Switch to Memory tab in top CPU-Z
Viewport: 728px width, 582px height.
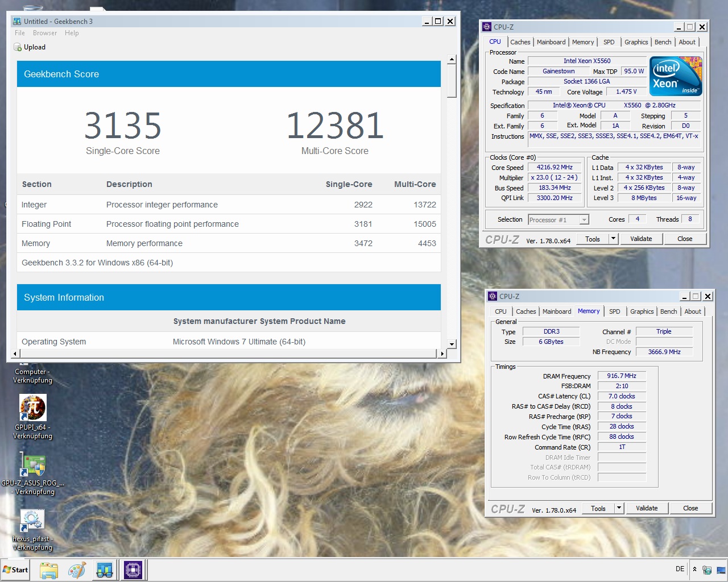[x=583, y=42]
